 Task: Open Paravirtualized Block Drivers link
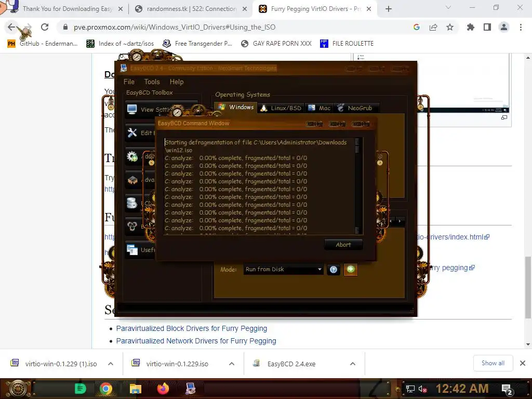pyautogui.click(x=191, y=328)
